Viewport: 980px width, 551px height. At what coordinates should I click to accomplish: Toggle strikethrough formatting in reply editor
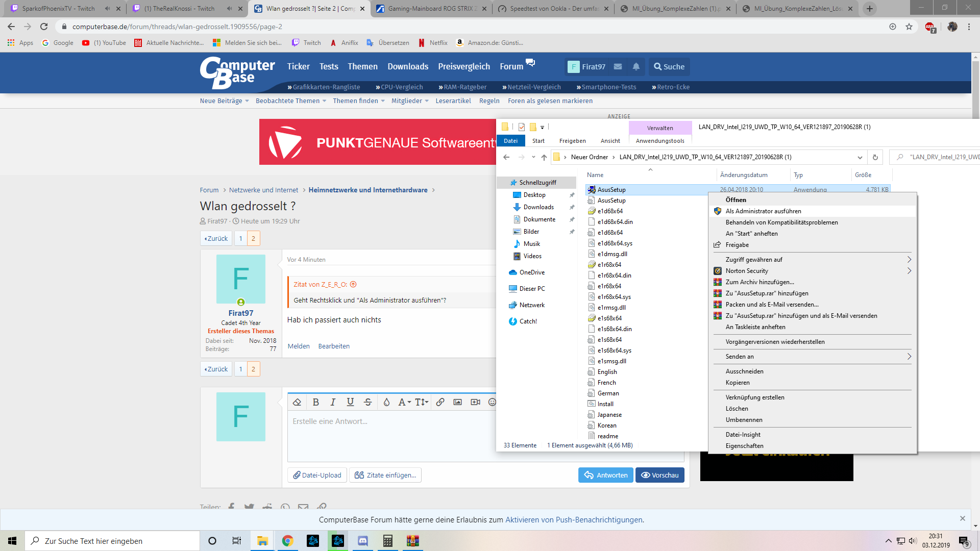pyautogui.click(x=367, y=402)
